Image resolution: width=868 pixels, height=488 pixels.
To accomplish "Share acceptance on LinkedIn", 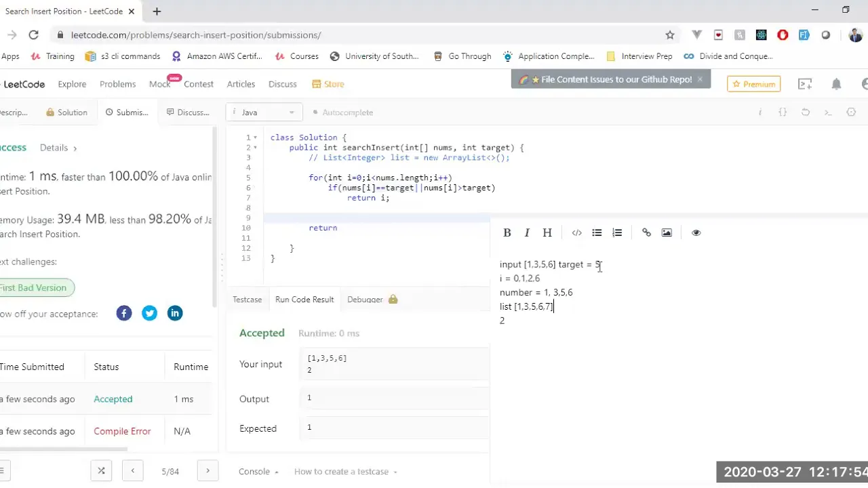I will 175,313.
